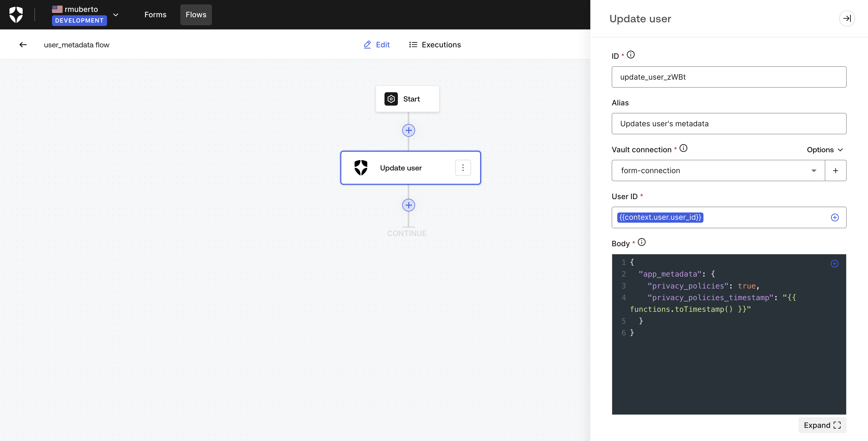The height and width of the screenshot is (441, 868).
Task: Switch to the Executions view
Action: pos(435,44)
